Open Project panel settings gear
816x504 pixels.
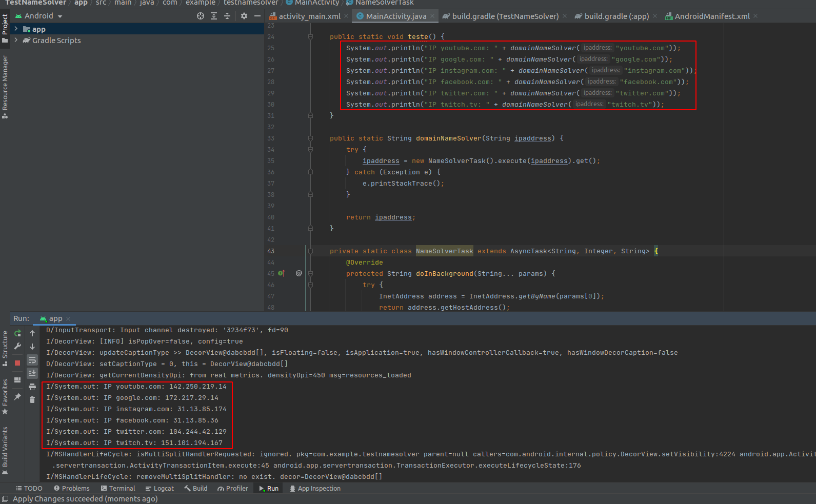[x=244, y=16]
